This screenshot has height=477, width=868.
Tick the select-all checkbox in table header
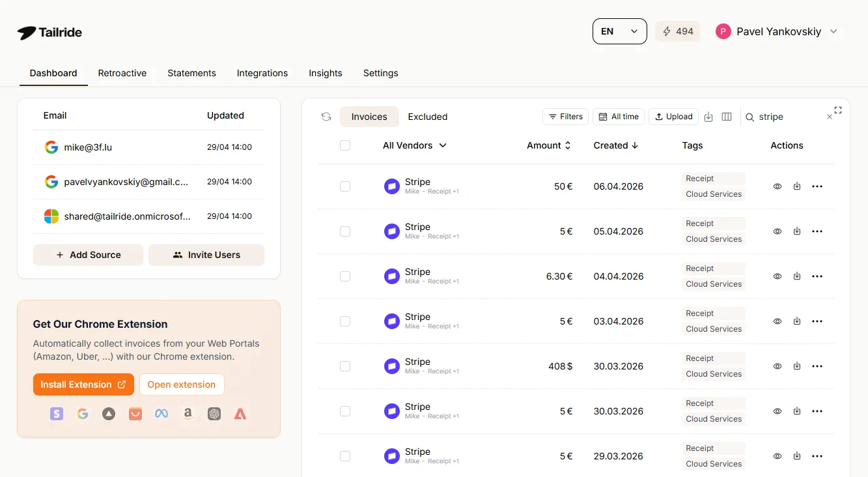tap(345, 145)
